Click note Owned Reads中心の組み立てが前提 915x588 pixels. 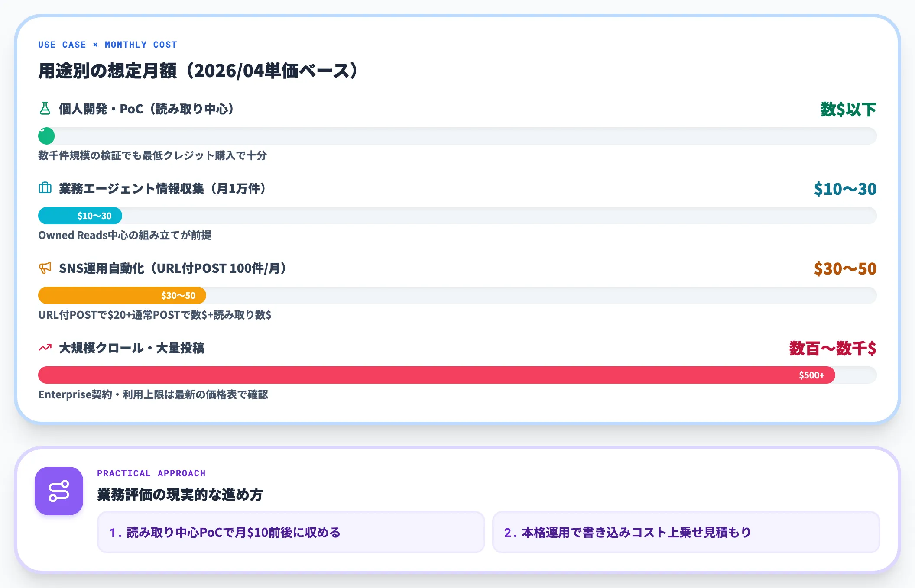125,235
